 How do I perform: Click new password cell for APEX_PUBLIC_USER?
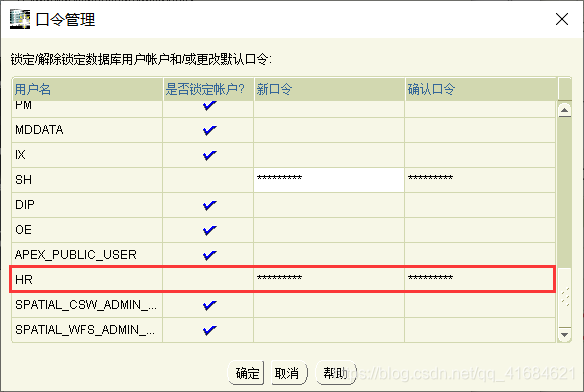click(x=329, y=255)
